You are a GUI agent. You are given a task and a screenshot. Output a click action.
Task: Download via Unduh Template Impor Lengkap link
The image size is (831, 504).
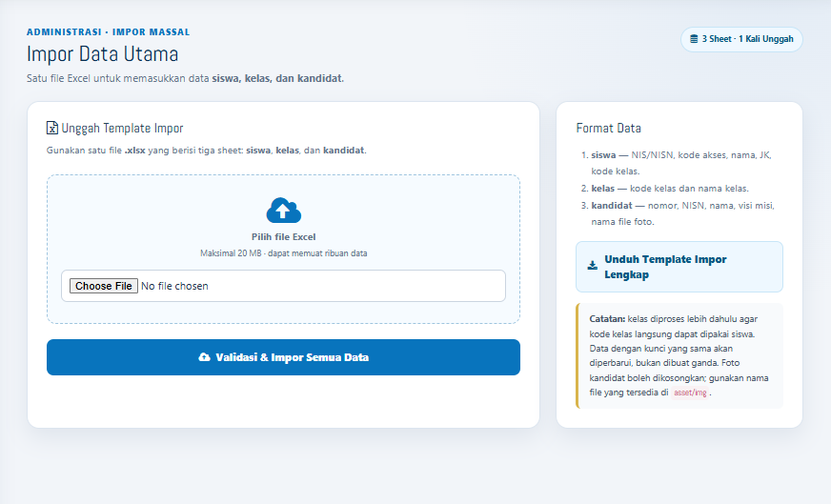[x=679, y=267]
